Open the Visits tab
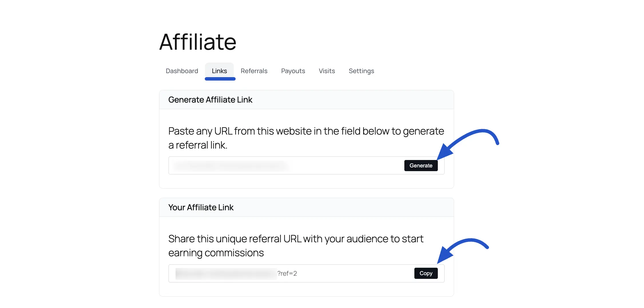 pyautogui.click(x=327, y=71)
